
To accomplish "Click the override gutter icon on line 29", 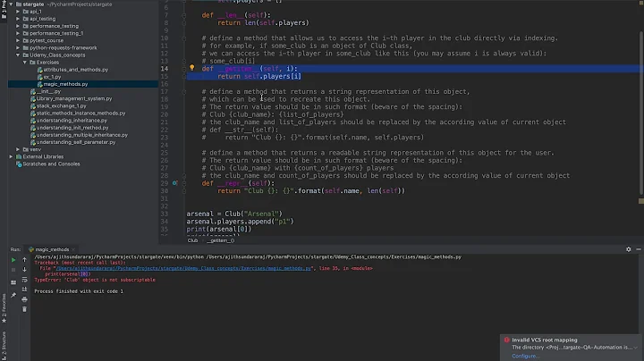I will click(174, 183).
